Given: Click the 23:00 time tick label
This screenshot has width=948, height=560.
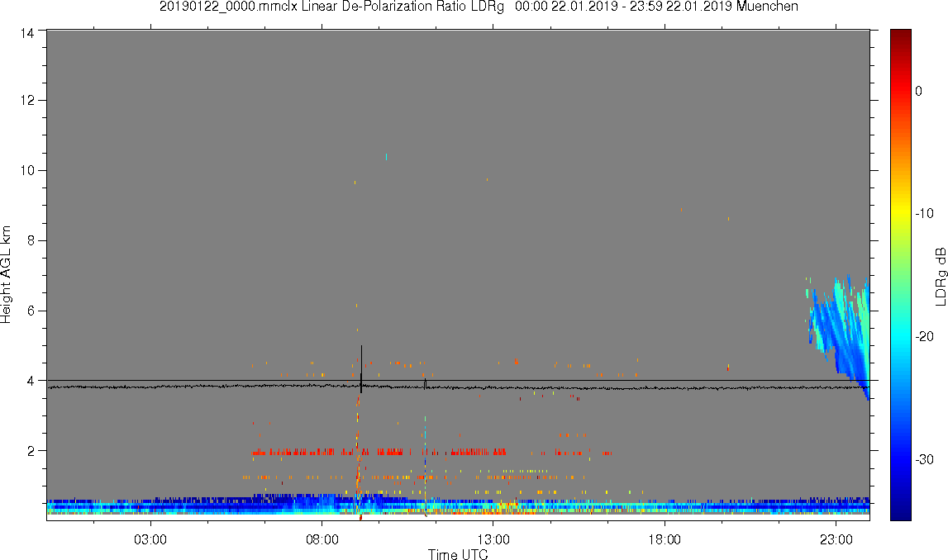Looking at the screenshot, I should pyautogui.click(x=836, y=539).
